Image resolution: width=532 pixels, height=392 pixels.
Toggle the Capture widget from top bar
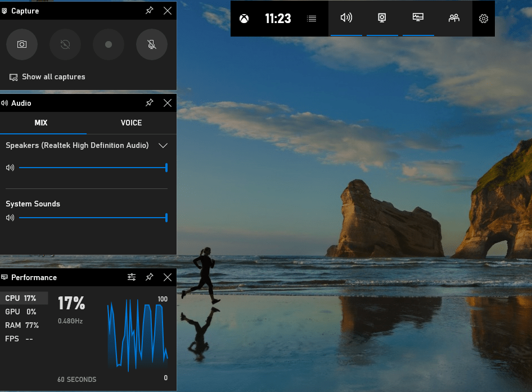point(382,18)
